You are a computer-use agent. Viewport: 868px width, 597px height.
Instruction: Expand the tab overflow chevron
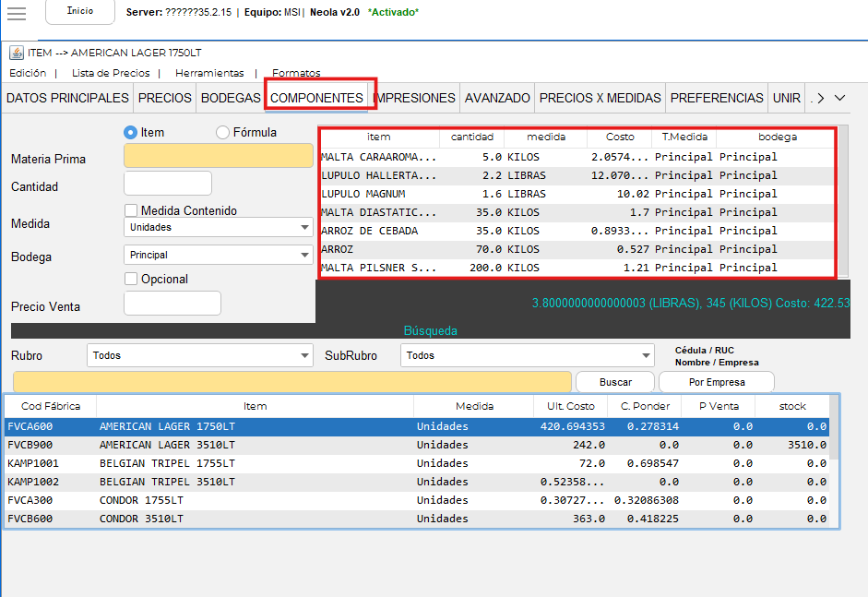(839, 98)
